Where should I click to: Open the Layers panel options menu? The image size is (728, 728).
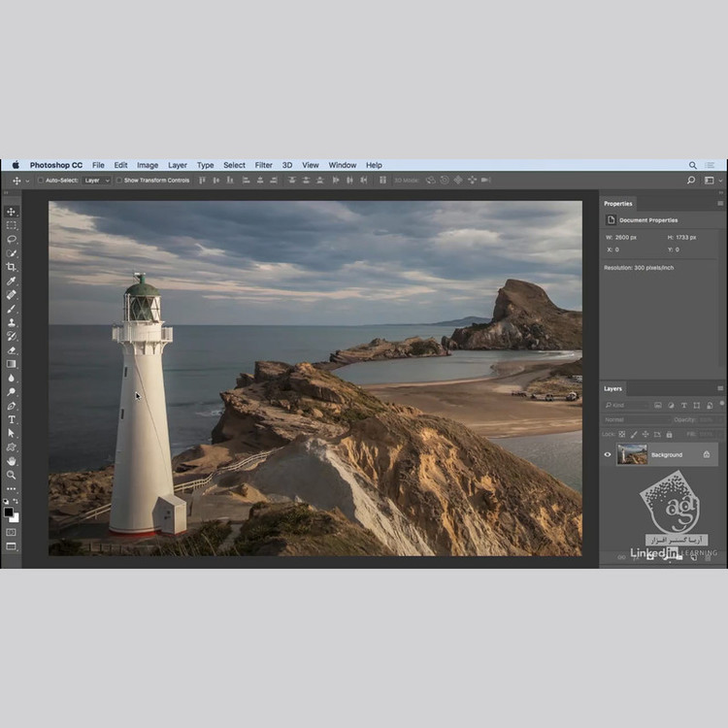[x=720, y=388]
